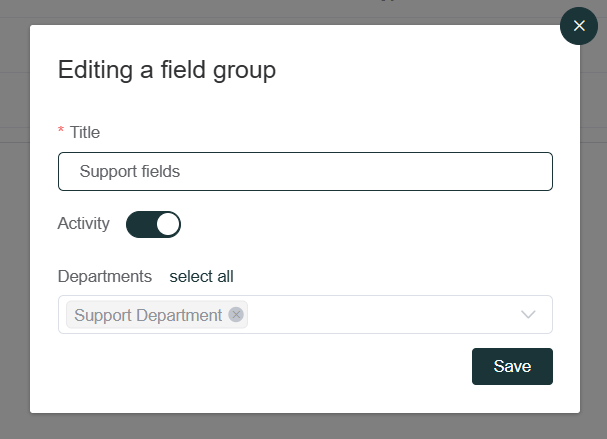This screenshot has height=439, width=607.
Task: Toggle the Activity switch off
Action: click(x=153, y=224)
